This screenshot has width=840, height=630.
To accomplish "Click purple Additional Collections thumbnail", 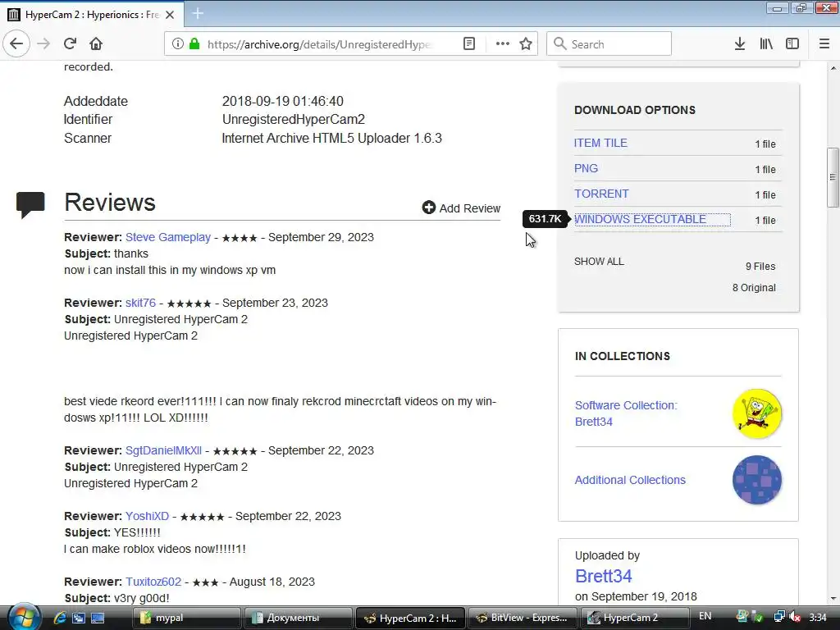I will 756,480.
